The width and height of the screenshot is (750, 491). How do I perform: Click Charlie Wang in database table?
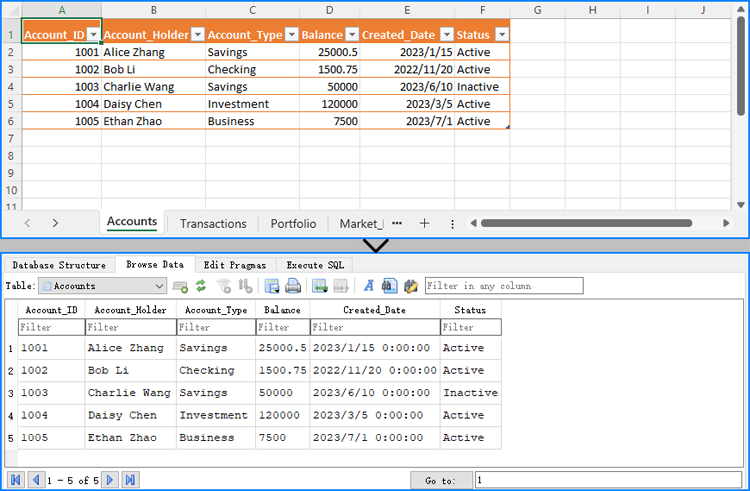click(x=129, y=393)
